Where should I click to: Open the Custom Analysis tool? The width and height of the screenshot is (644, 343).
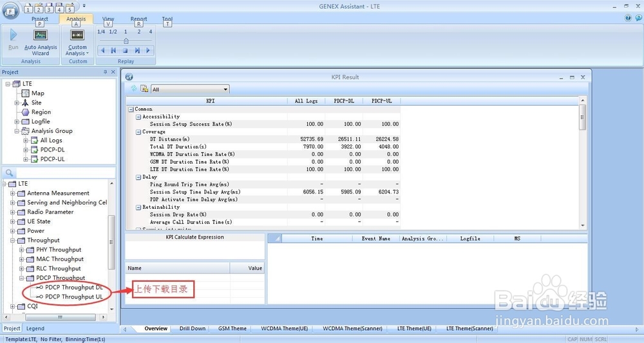point(77,43)
